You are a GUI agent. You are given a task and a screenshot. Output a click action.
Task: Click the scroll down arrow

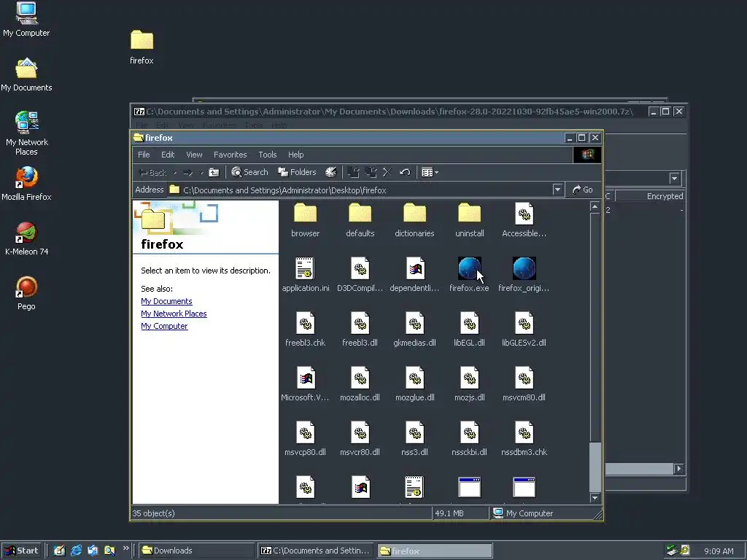(x=595, y=497)
